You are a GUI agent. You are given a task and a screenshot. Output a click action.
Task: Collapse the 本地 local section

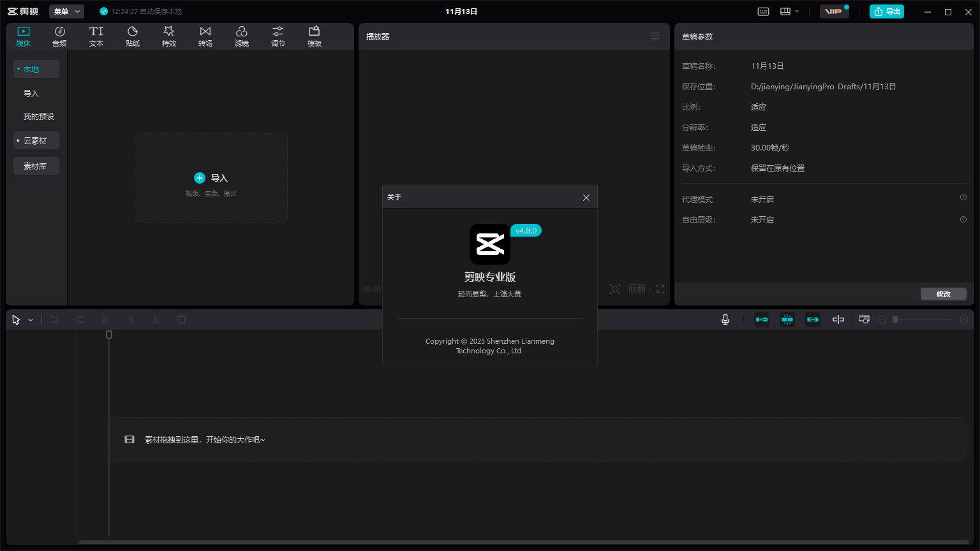pyautogui.click(x=36, y=69)
